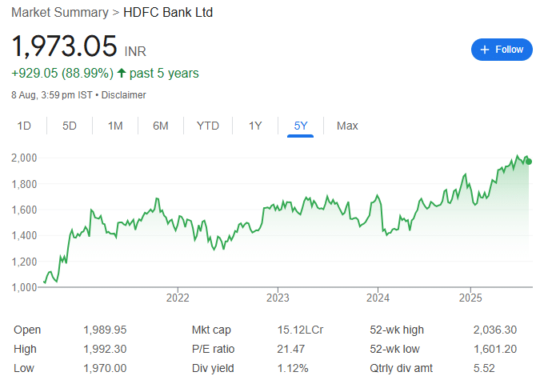This screenshot has height=392, width=548.
Task: Click the market cap value 15.12LCr
Action: [300, 330]
